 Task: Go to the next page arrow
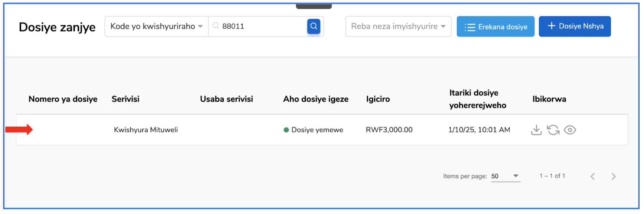click(614, 176)
